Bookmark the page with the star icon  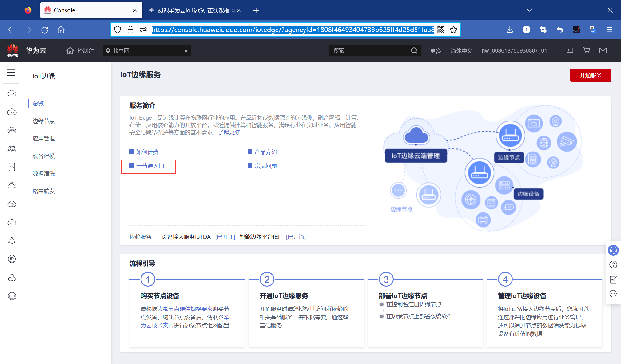pos(454,30)
